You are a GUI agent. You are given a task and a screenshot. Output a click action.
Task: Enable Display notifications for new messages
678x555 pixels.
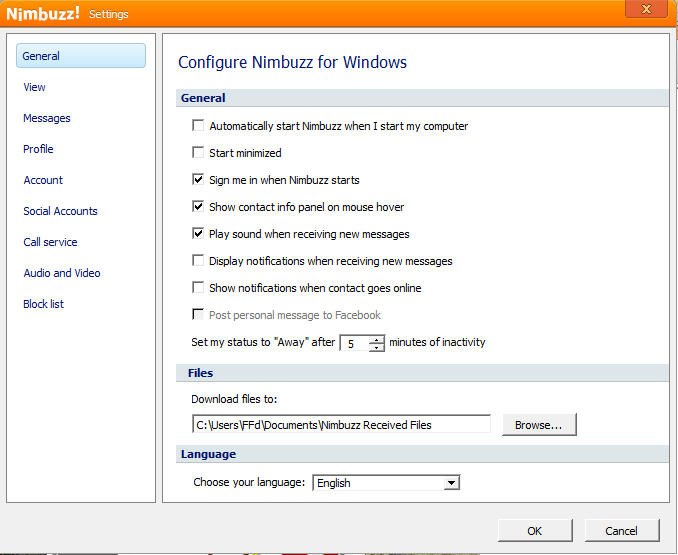[x=198, y=260]
